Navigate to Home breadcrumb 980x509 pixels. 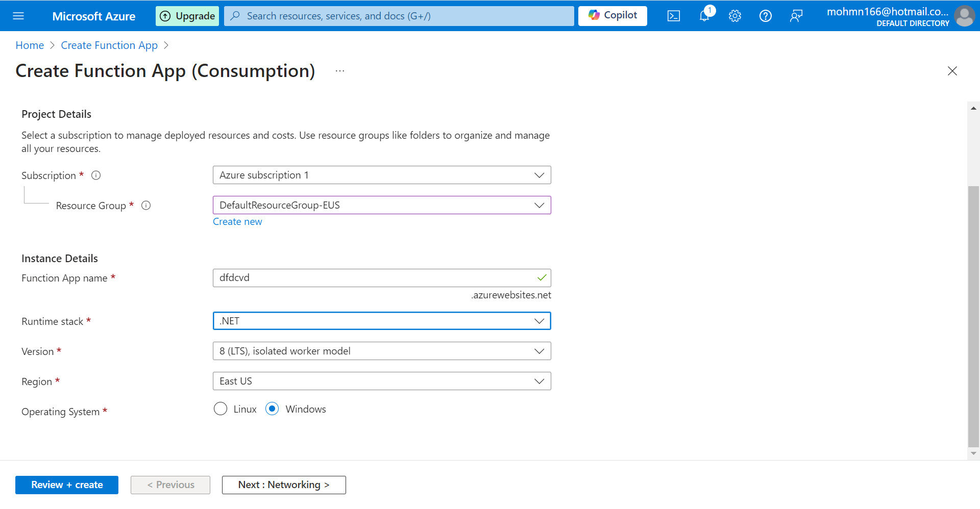(30, 45)
